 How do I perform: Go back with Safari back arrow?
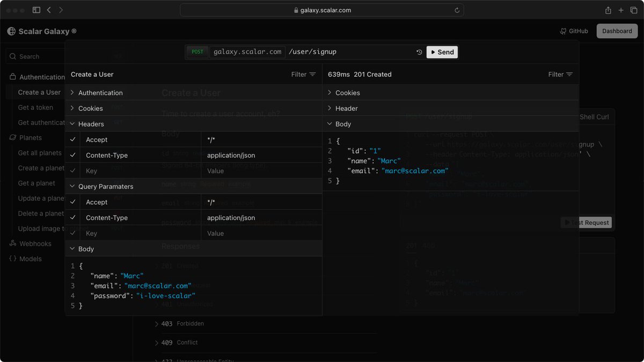[x=49, y=10]
